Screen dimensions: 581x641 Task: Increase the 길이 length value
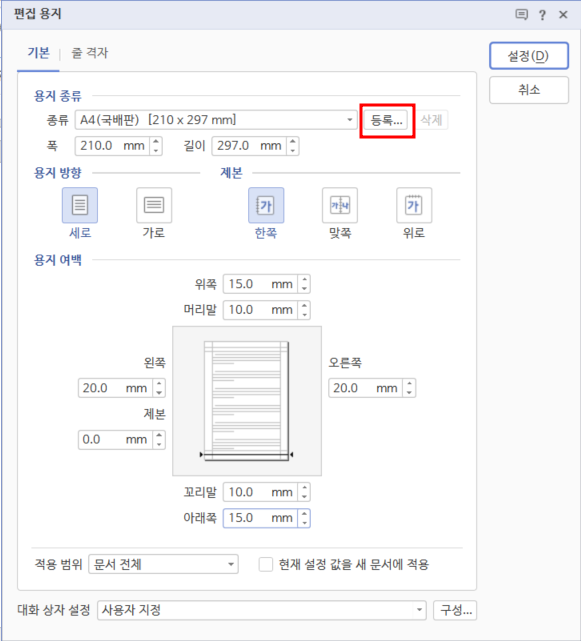pos(293,141)
